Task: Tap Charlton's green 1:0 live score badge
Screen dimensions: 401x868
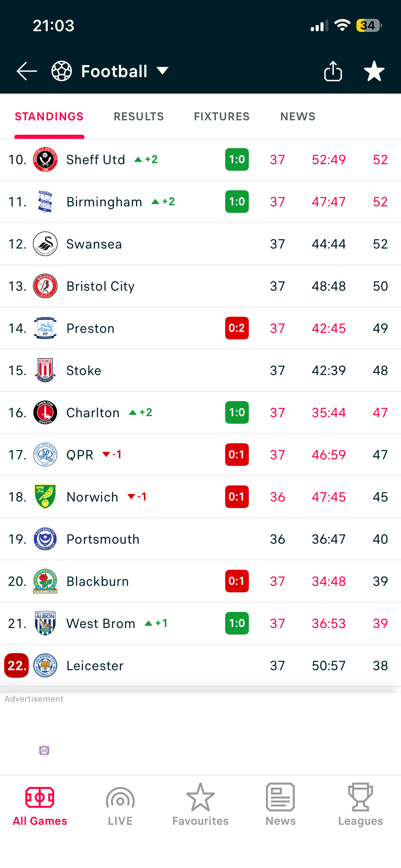Action: (x=237, y=412)
